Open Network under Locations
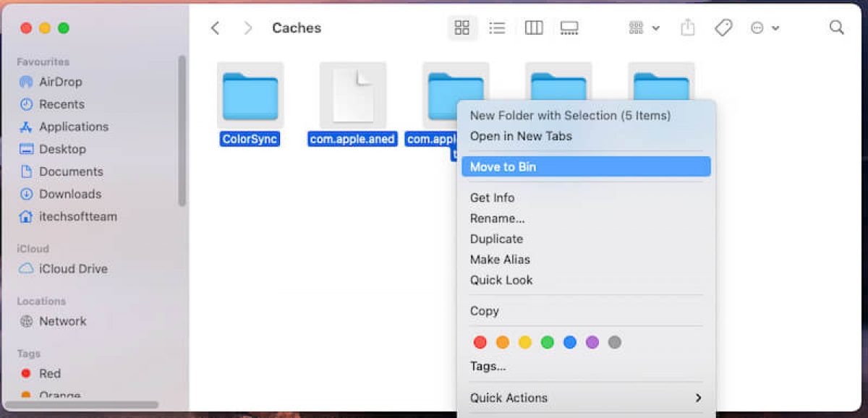The width and height of the screenshot is (868, 418). pyautogui.click(x=62, y=321)
